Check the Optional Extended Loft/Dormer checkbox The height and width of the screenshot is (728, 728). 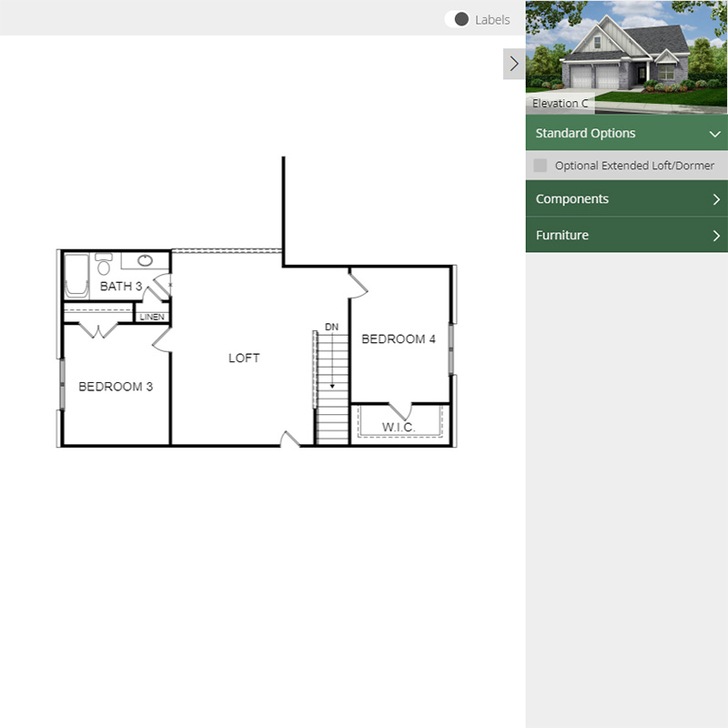click(x=540, y=166)
